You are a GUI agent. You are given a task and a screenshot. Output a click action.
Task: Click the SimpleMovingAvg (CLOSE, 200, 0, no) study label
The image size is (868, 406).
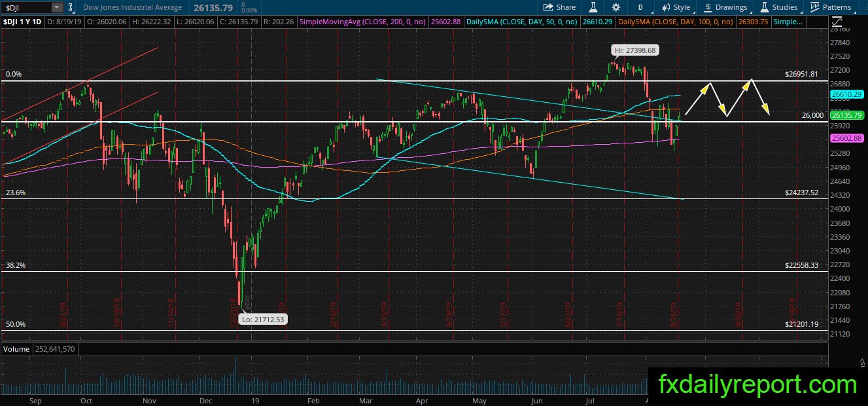click(363, 22)
